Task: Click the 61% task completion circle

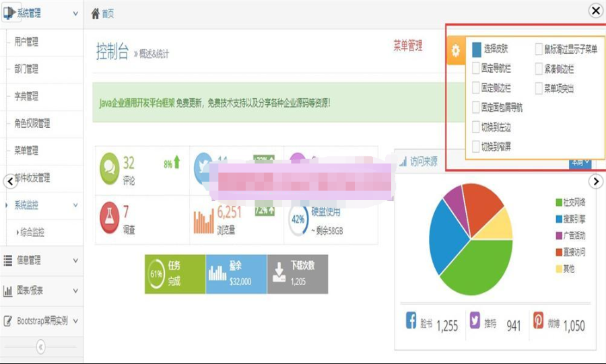Action: click(x=156, y=274)
